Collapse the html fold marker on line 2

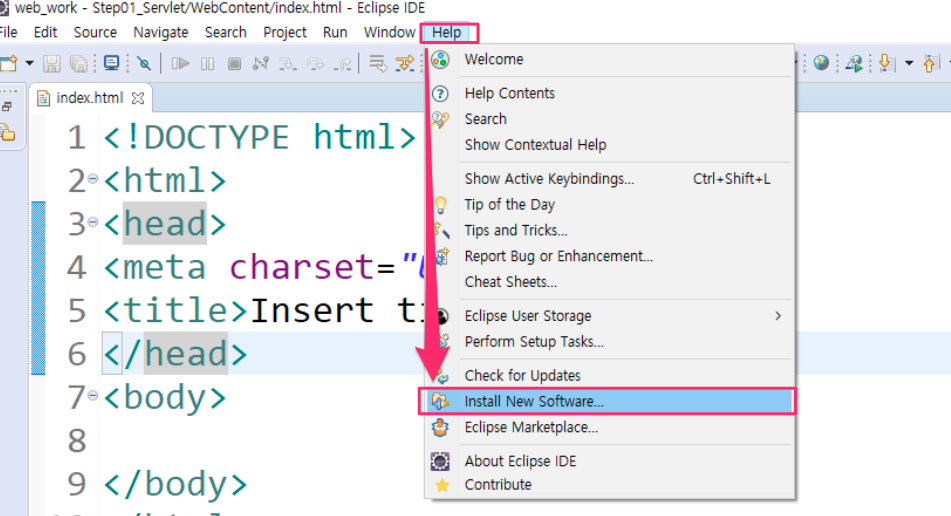coord(92,178)
